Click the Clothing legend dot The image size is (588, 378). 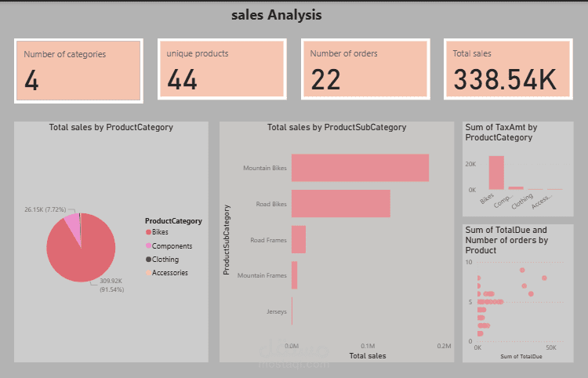pyautogui.click(x=148, y=259)
